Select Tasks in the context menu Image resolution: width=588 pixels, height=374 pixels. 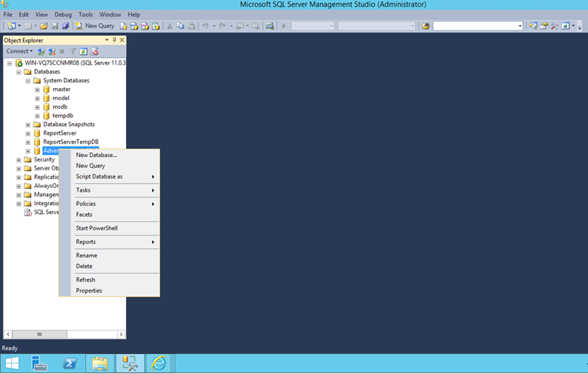coord(83,190)
